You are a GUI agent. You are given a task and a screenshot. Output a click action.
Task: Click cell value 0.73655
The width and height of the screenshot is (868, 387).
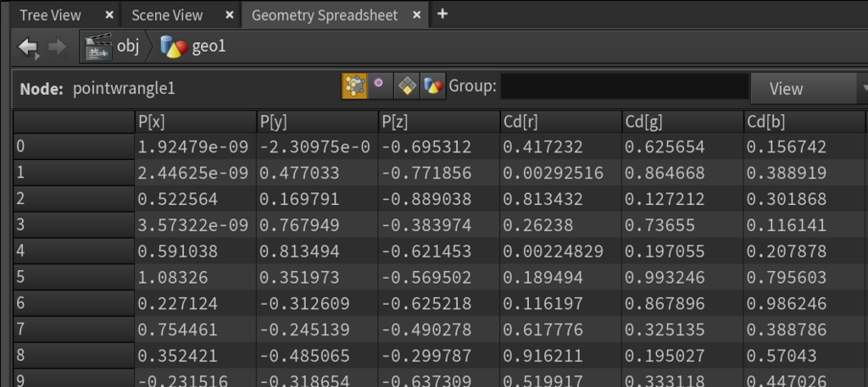(x=659, y=225)
